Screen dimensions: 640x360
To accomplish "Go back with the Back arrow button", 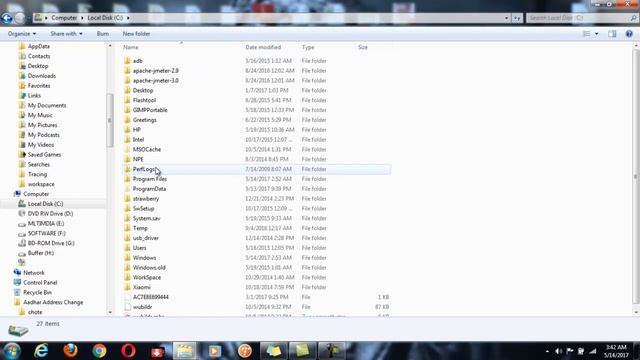I will [x=7, y=18].
